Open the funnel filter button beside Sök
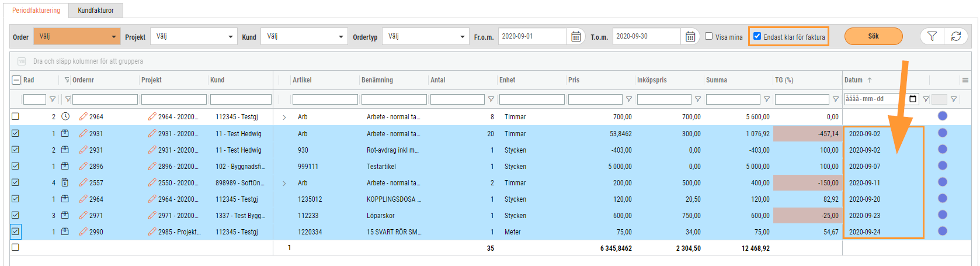The width and height of the screenshot is (980, 266). [x=932, y=36]
